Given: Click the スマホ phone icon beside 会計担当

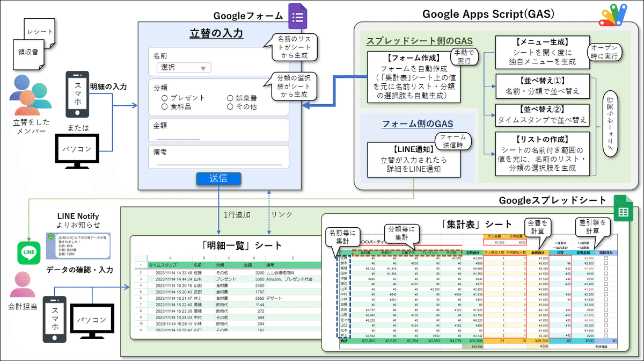Looking at the screenshot, I should (x=54, y=319).
